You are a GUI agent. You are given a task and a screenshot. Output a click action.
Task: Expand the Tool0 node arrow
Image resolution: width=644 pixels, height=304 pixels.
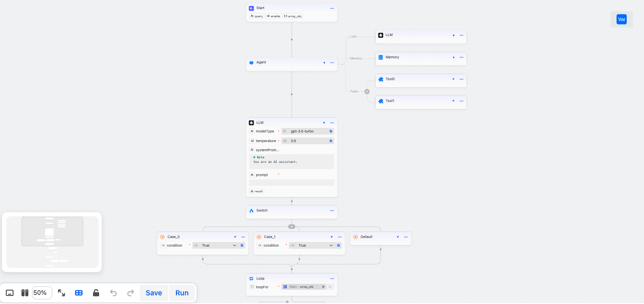coord(453,79)
